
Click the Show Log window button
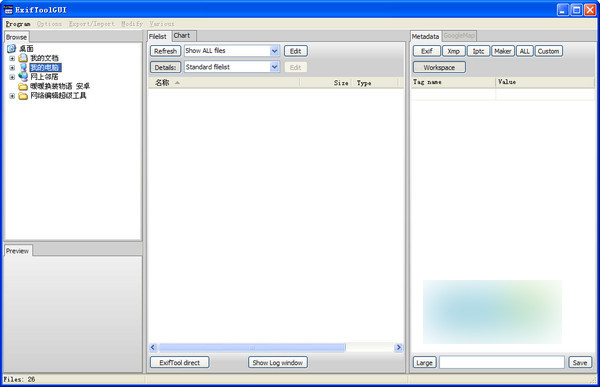(x=277, y=363)
